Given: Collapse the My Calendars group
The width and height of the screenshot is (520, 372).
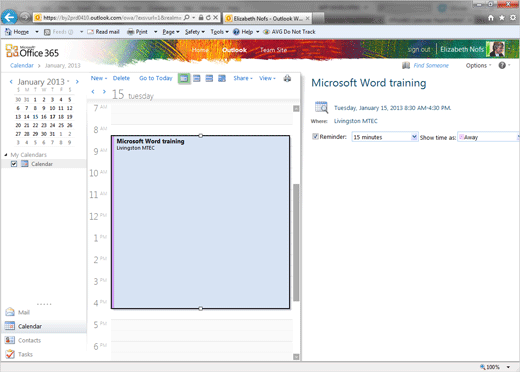Looking at the screenshot, I should [6, 155].
